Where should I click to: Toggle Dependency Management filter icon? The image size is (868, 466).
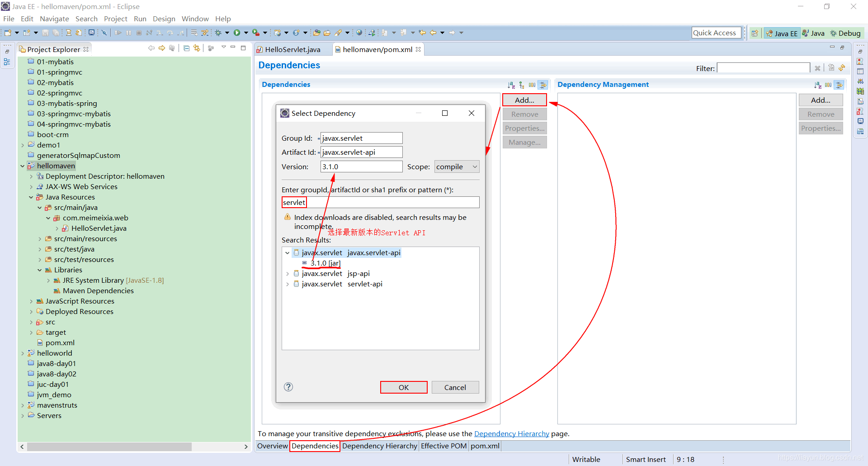[x=839, y=85]
